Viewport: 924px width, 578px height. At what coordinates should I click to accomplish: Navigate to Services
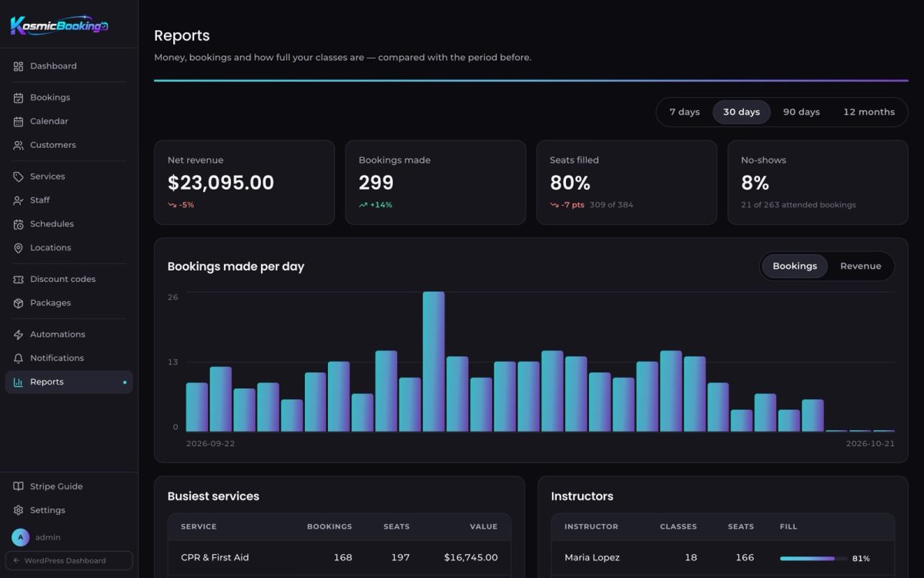click(69, 176)
